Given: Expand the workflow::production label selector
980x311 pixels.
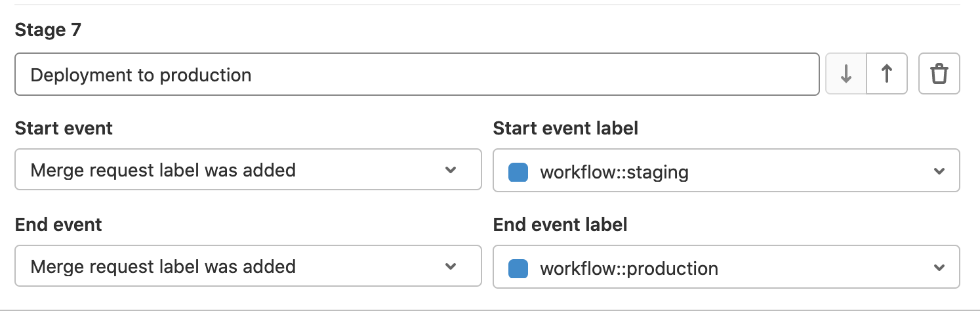Looking at the screenshot, I should 725,268.
